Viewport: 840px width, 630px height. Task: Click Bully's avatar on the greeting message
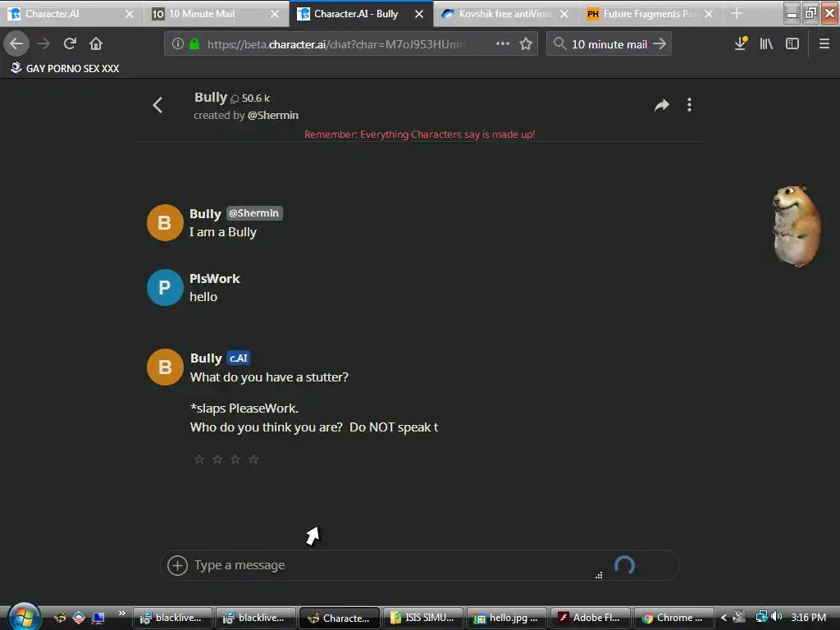click(165, 222)
